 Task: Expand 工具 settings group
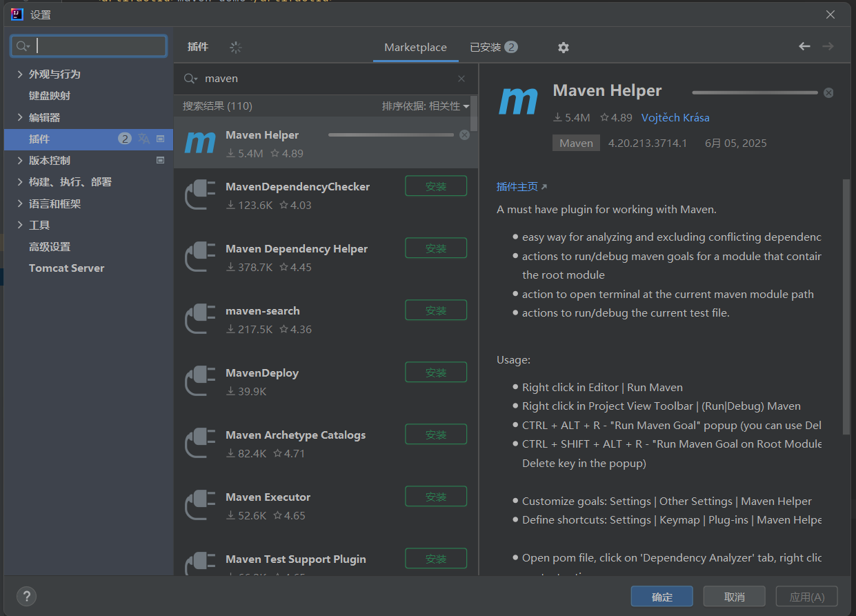click(x=20, y=225)
